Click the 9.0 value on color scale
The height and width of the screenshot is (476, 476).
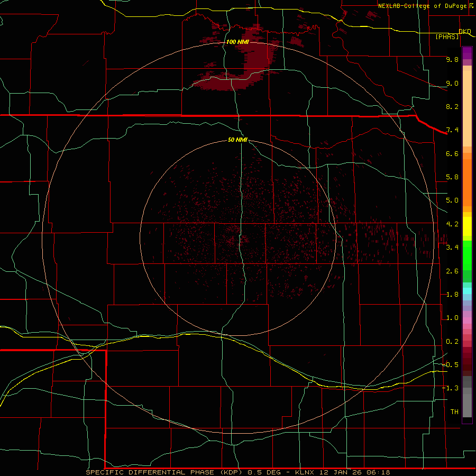click(x=452, y=83)
